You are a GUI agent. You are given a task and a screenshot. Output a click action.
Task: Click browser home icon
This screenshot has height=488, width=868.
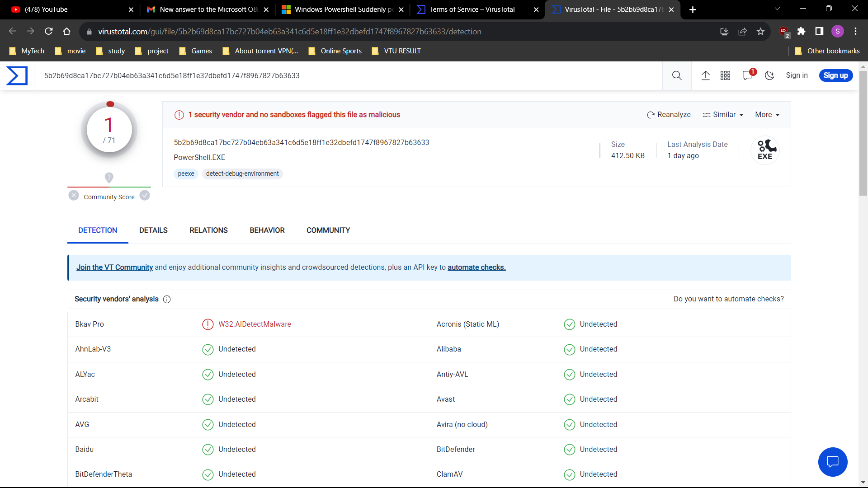point(66,31)
